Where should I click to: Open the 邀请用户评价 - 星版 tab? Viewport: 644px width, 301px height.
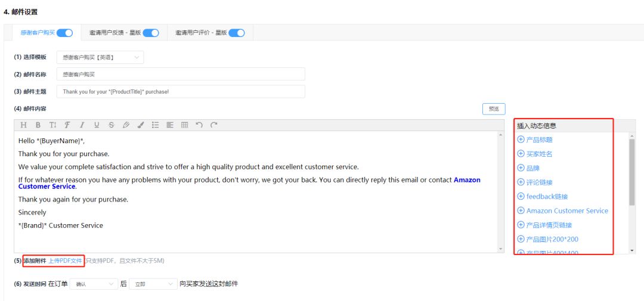[x=201, y=33]
